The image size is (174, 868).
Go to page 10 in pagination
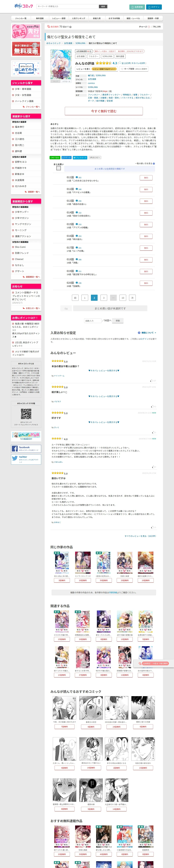[123, 298]
